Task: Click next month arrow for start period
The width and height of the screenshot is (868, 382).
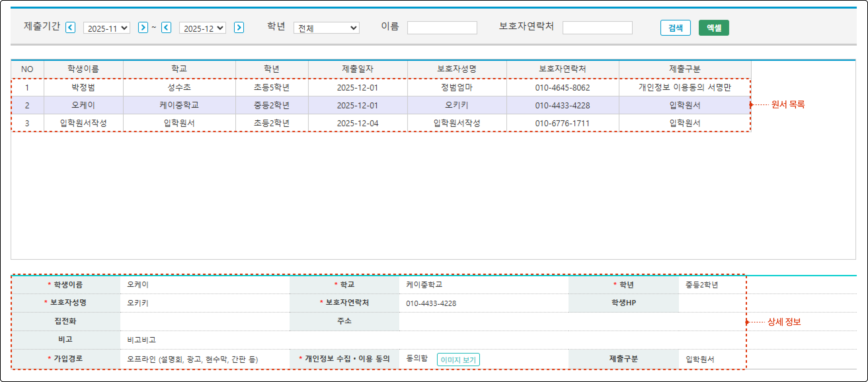Action: (x=143, y=27)
